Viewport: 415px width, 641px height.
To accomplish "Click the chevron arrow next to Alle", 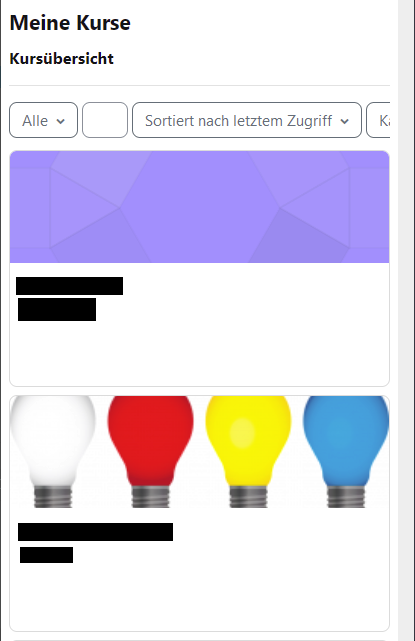I will pos(61,121).
